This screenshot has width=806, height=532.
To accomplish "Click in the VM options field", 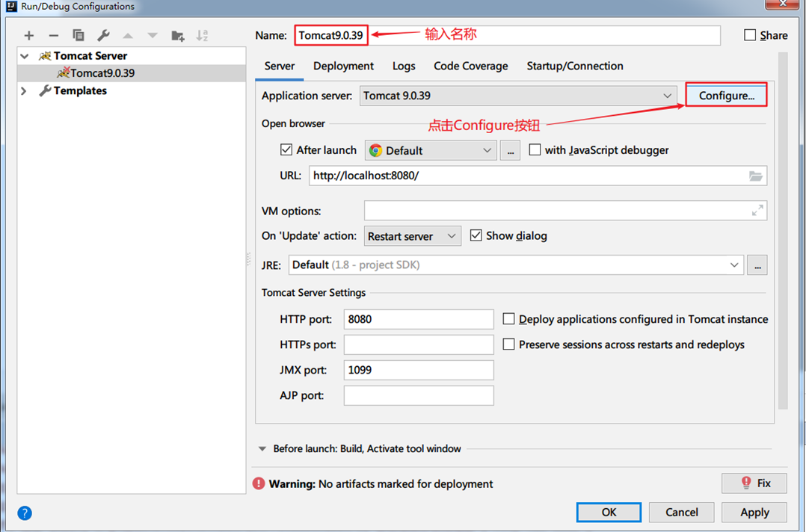I will (x=565, y=211).
